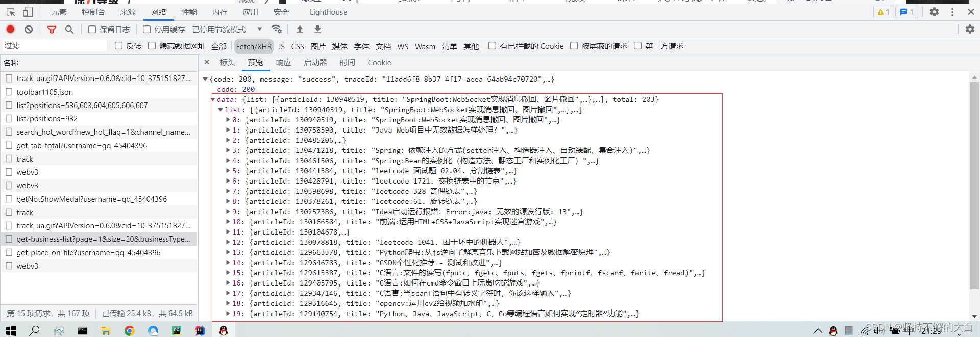Tick checkbox for list?positions=932 request

[x=9, y=118]
